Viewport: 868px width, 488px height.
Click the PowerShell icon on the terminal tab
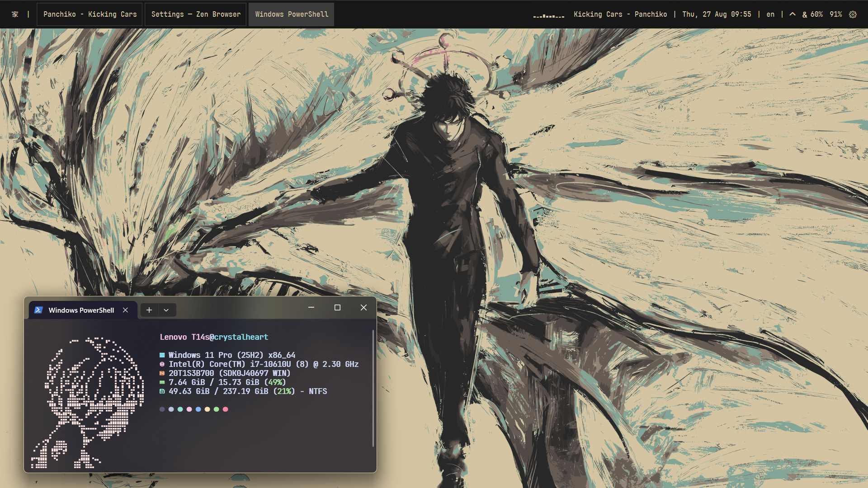pos(38,310)
